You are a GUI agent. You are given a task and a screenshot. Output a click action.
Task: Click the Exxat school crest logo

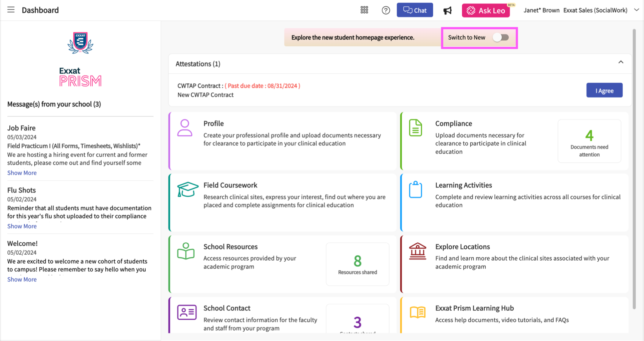pos(80,43)
